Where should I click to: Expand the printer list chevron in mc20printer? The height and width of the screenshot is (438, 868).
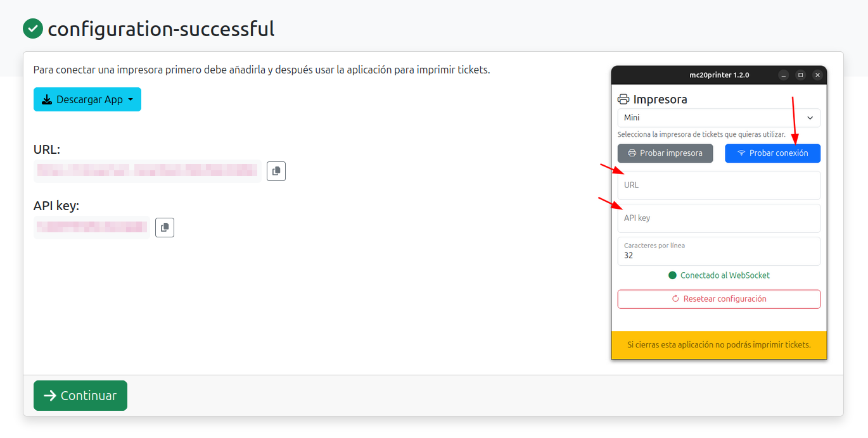point(809,118)
